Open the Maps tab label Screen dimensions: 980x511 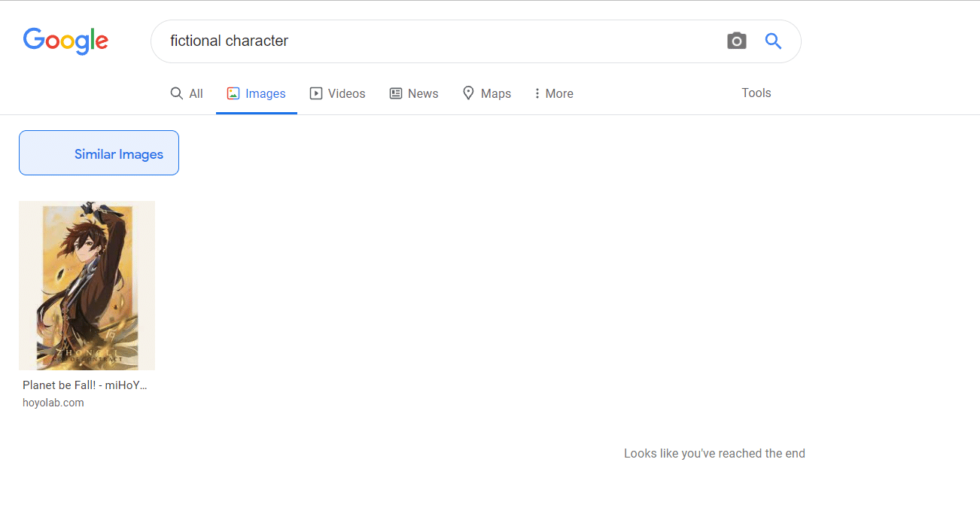click(x=495, y=93)
